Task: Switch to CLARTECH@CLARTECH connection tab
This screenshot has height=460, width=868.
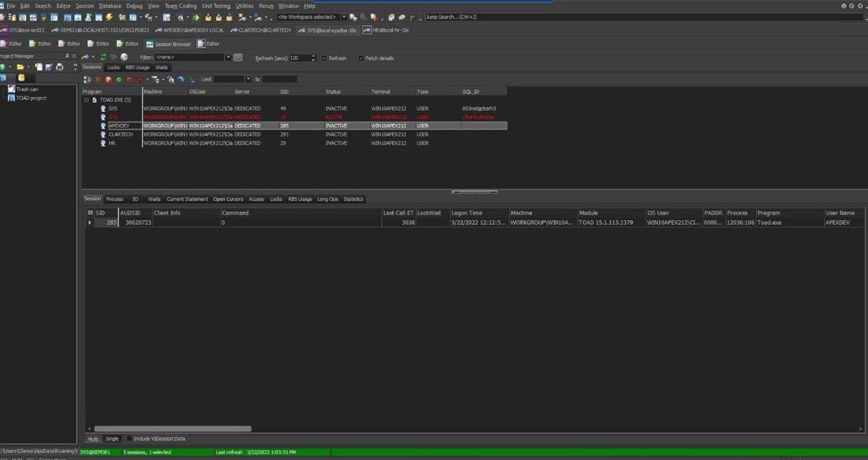Action: [x=260, y=30]
